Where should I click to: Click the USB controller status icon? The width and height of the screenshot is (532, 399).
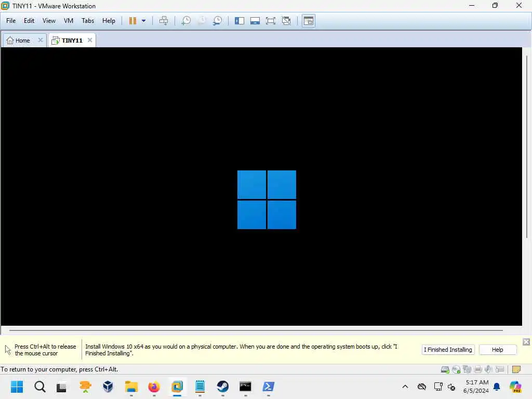[499, 369]
